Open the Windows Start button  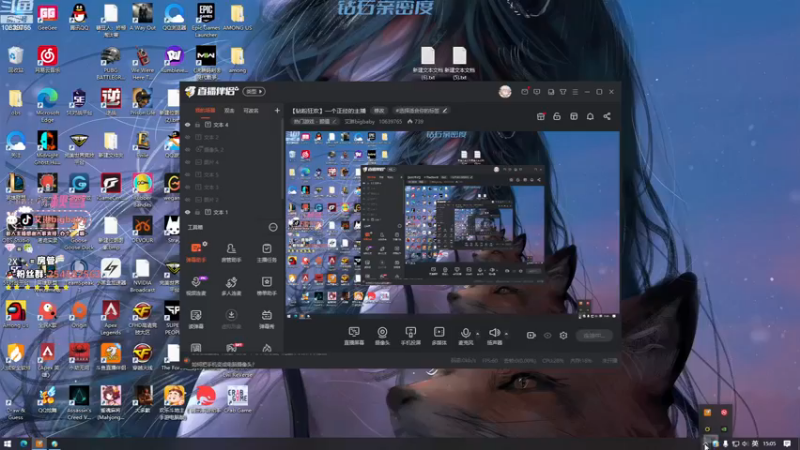coord(7,444)
